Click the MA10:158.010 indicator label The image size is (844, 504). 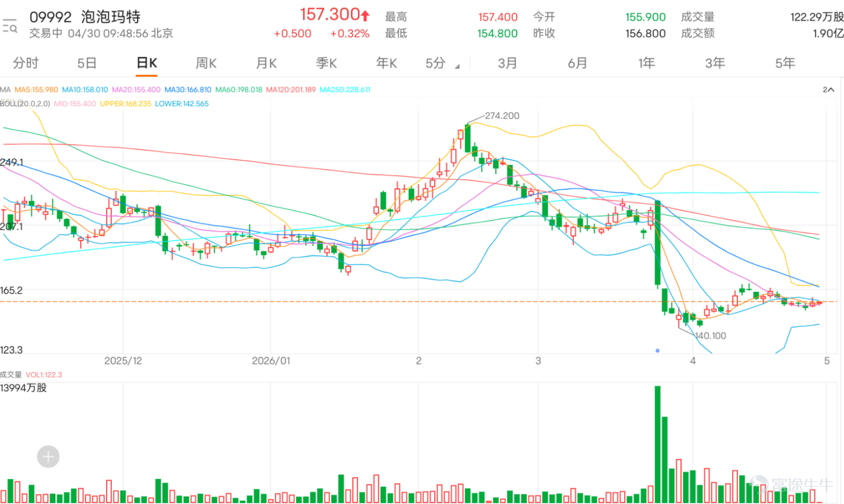point(85,90)
